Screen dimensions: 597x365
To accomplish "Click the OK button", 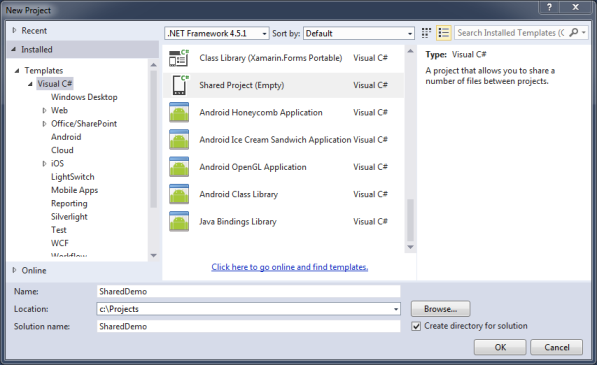I will (500, 347).
